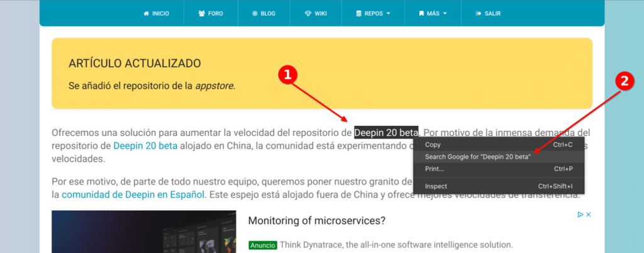644x253 pixels.
Task: Close the ad with the X icon
Action: [588, 215]
